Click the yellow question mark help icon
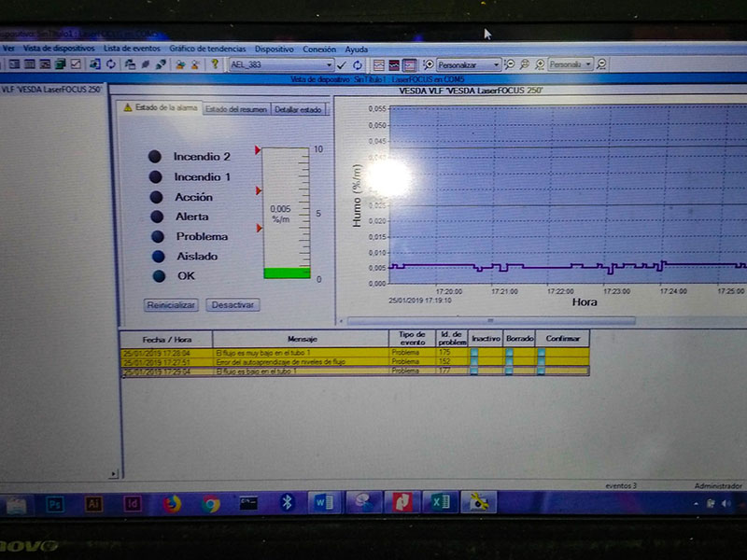This screenshot has width=747, height=560. click(215, 63)
